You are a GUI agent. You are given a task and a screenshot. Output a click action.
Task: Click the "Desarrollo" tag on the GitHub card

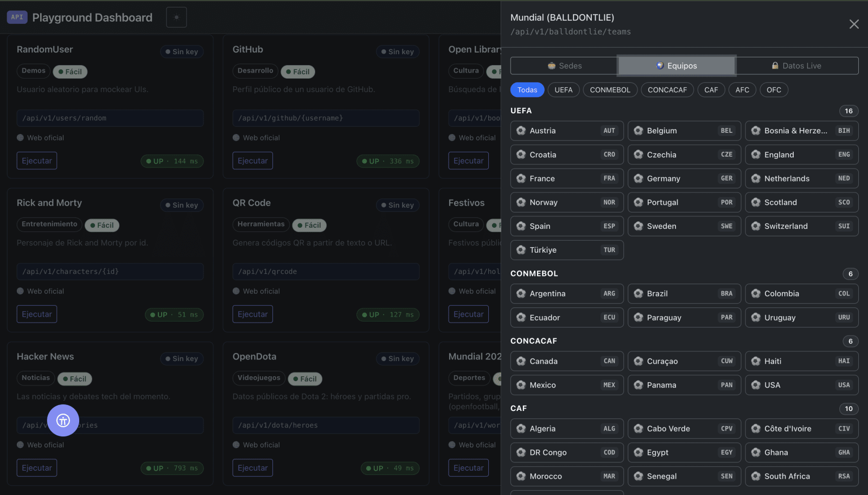click(x=256, y=71)
